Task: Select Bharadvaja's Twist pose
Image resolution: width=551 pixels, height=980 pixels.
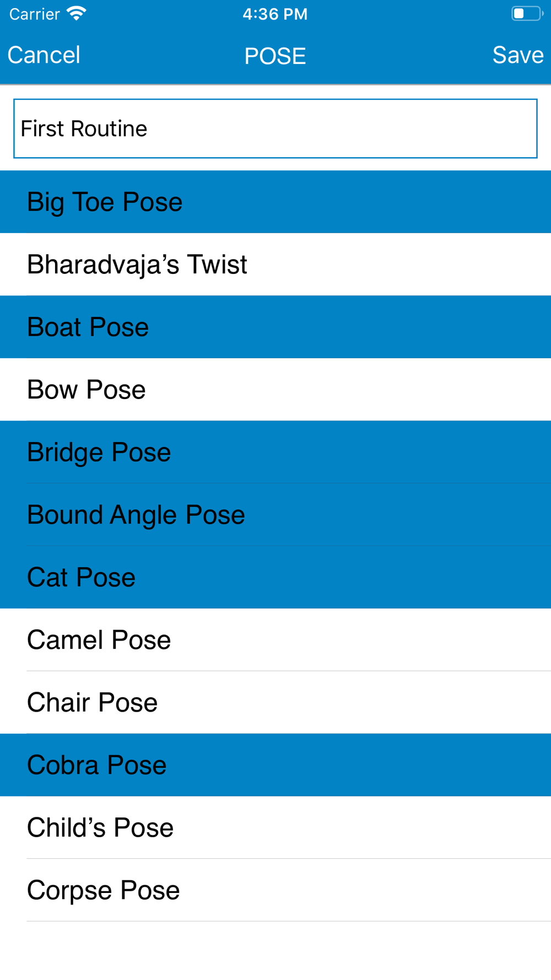Action: coord(275,265)
